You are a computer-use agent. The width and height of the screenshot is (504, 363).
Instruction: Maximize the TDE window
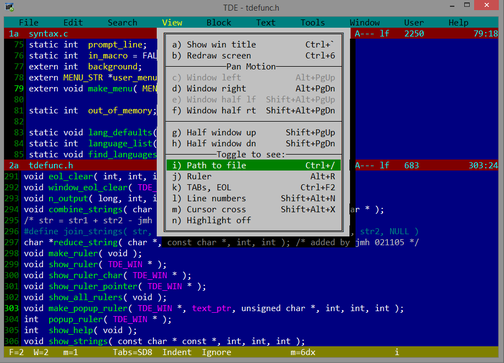point(467,5)
